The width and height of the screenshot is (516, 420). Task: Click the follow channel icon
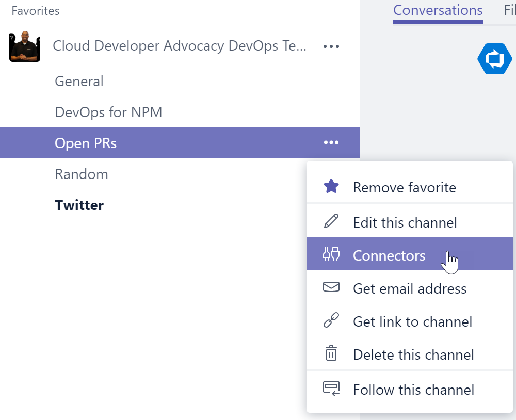click(331, 389)
